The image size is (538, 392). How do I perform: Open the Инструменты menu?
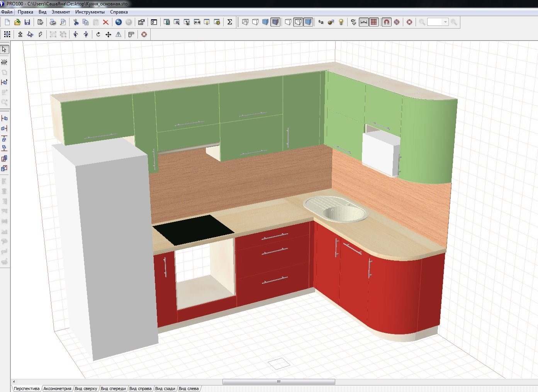pyautogui.click(x=90, y=12)
